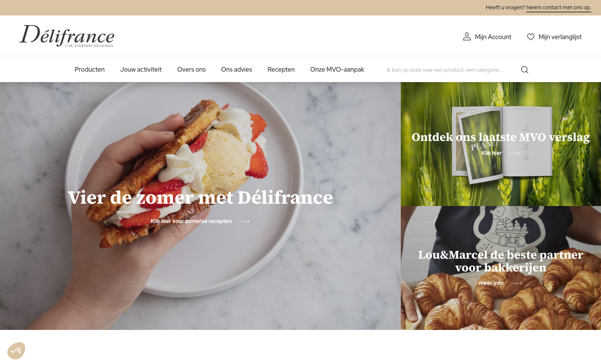Screen dimensions: 601x364
Task: Click arrow next to zomerse recepten
Action: coord(244,221)
